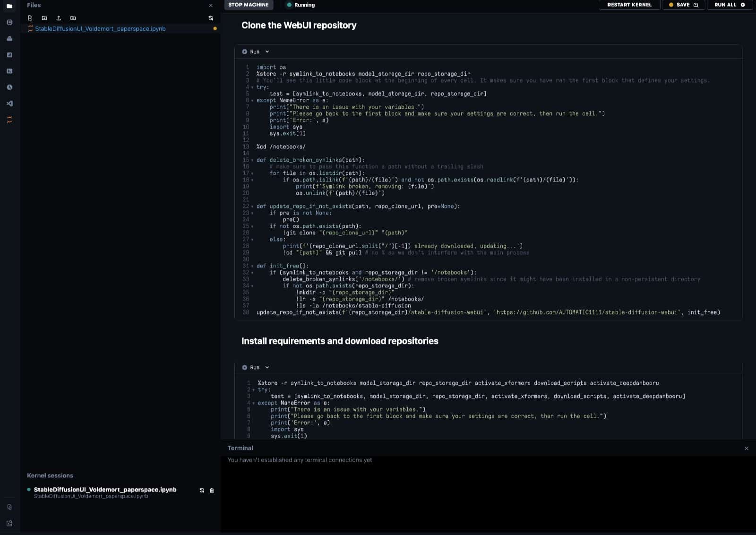Click the Clone the WebUI repository heading
The width and height of the screenshot is (756, 535).
click(299, 25)
